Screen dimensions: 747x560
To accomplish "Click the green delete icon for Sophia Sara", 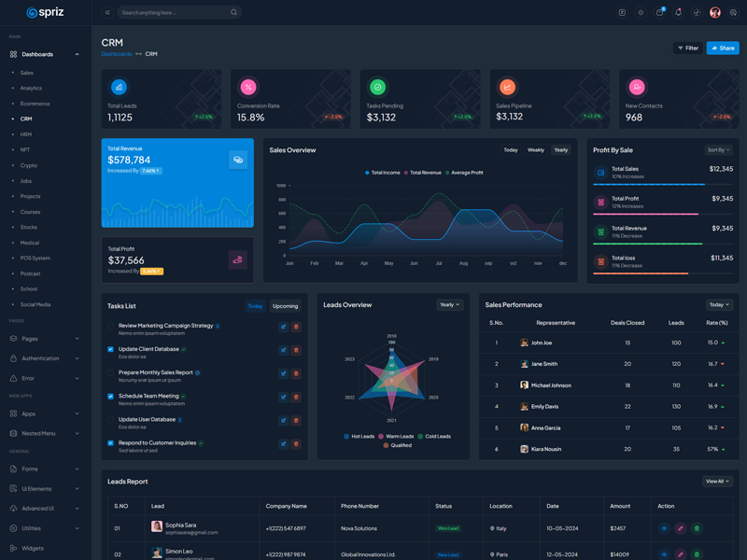I will (x=698, y=528).
